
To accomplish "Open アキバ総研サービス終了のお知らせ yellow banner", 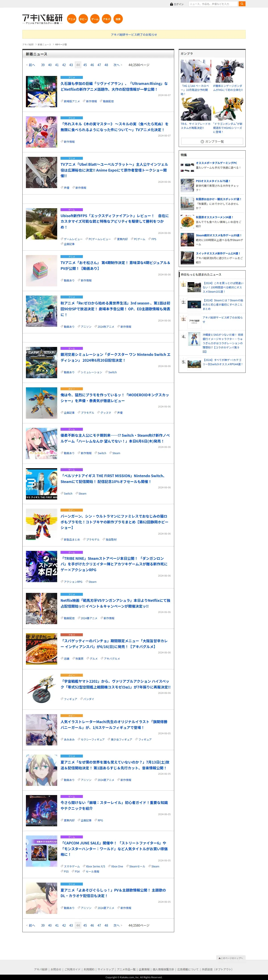I will 134,35.
